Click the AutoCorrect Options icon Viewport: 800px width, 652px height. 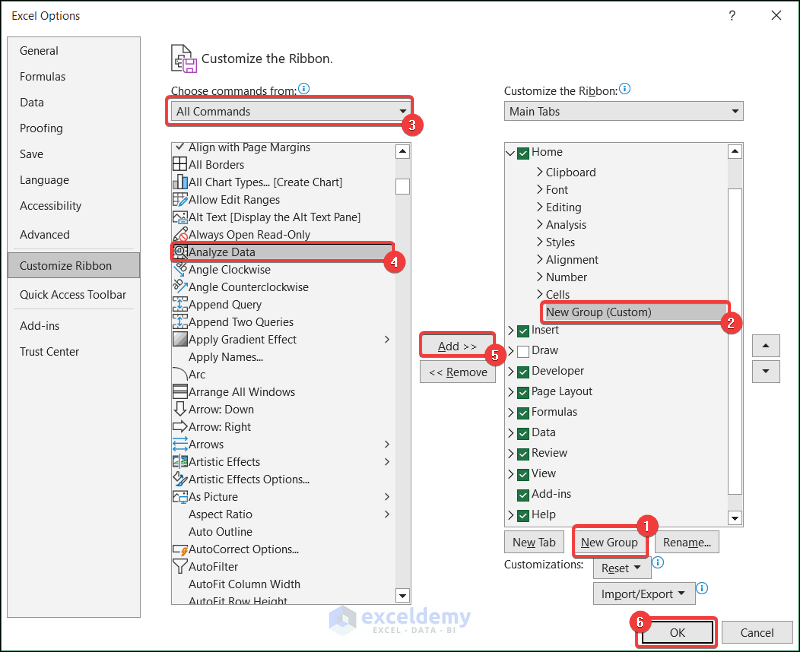[180, 549]
